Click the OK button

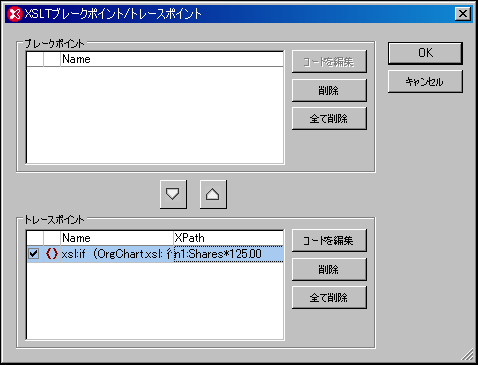425,53
